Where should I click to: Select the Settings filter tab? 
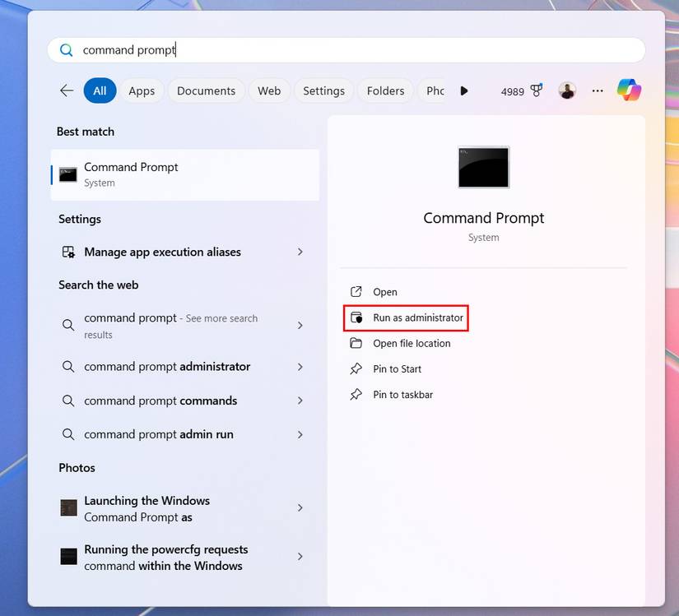click(323, 90)
